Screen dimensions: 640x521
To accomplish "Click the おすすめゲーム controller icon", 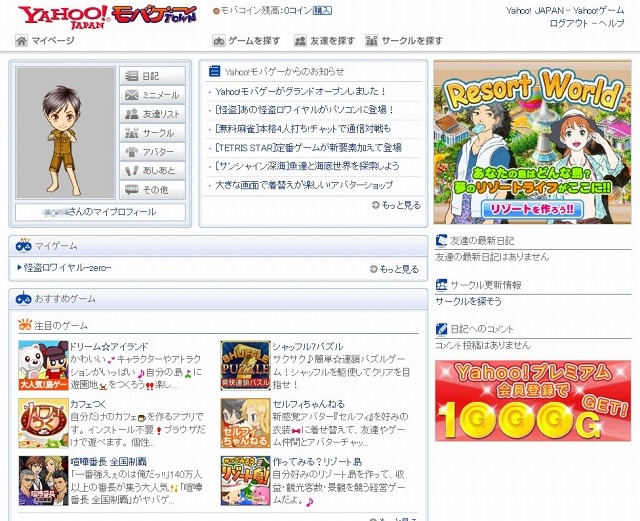I will pos(23,298).
